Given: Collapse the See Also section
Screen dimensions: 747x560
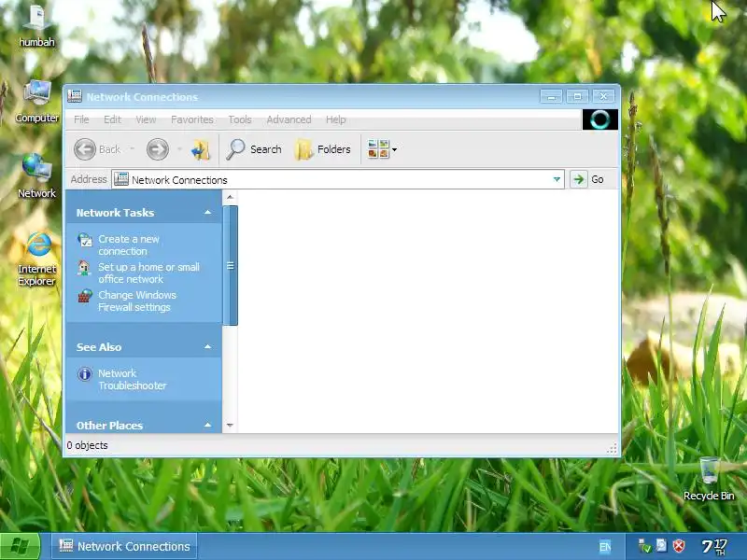Looking at the screenshot, I should pos(207,346).
